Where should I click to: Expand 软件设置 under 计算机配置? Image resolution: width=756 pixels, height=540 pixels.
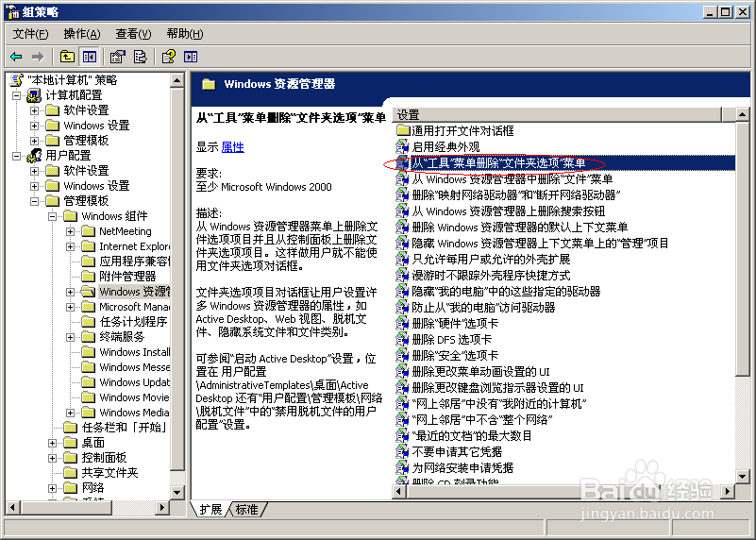click(34, 110)
